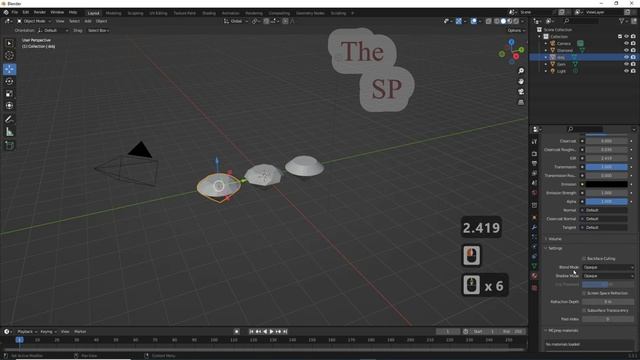Select the Cursor tool in the toolbar

pyautogui.click(x=9, y=56)
